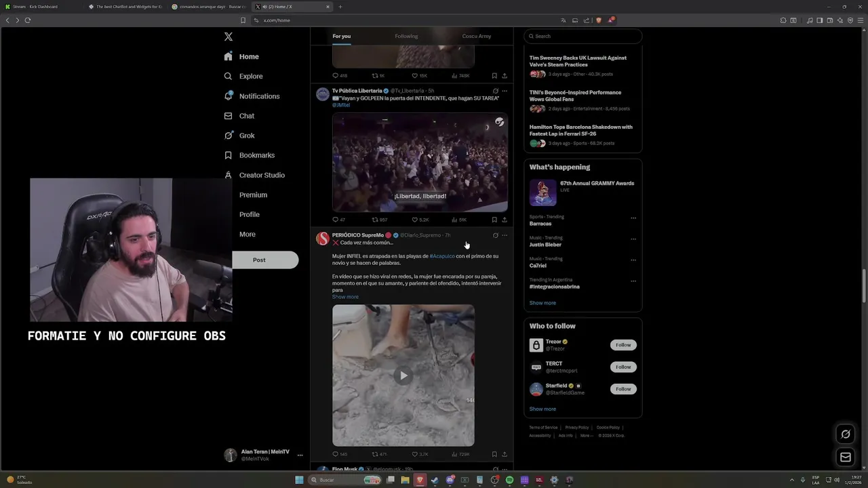Click Grok icon on PERIÓDICO Supremo post
Screen dimensions: 868x488
pos(495,235)
